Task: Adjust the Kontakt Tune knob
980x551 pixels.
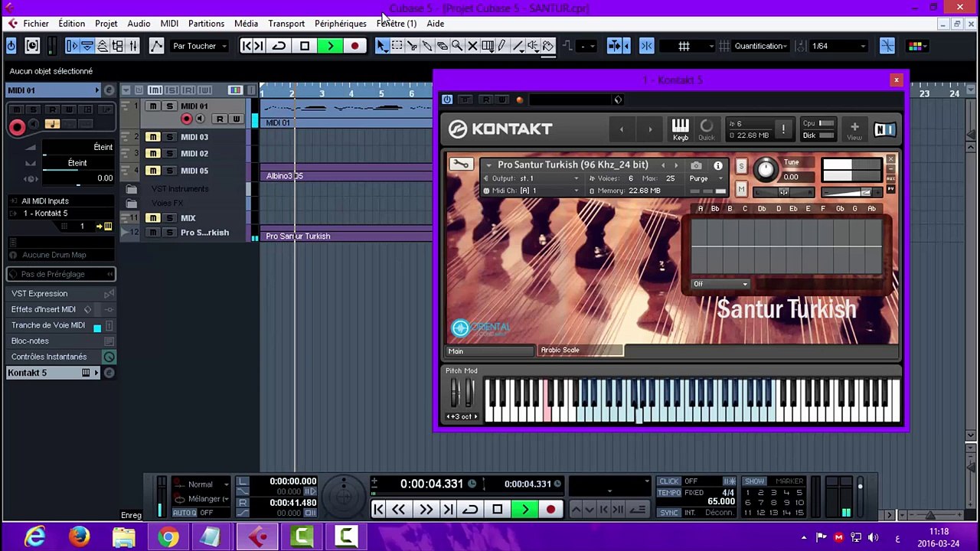Action: coord(766,169)
